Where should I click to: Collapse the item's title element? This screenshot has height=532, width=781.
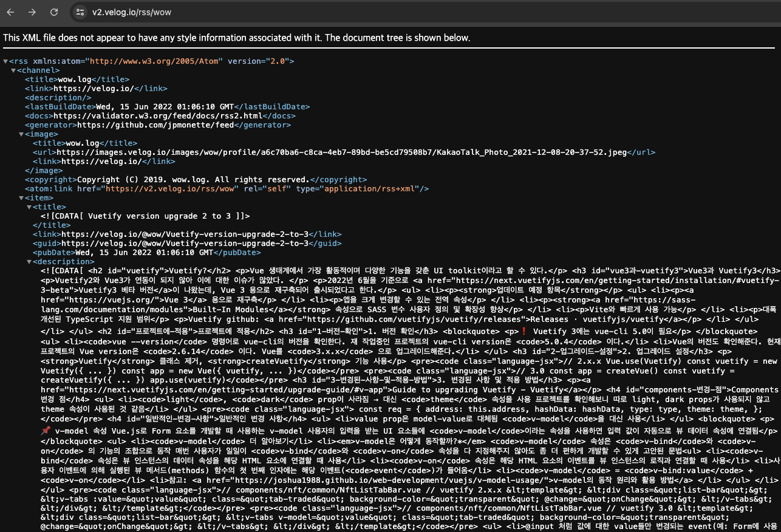(29, 207)
